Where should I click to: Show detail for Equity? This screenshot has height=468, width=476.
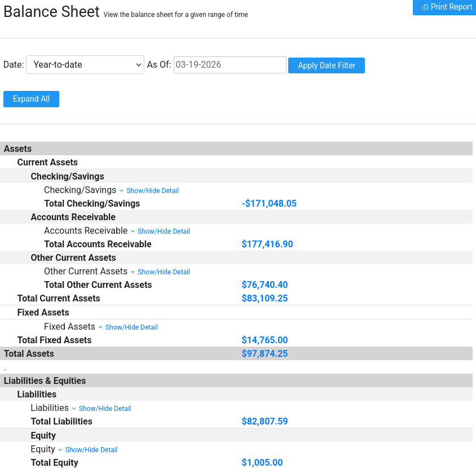click(x=91, y=449)
